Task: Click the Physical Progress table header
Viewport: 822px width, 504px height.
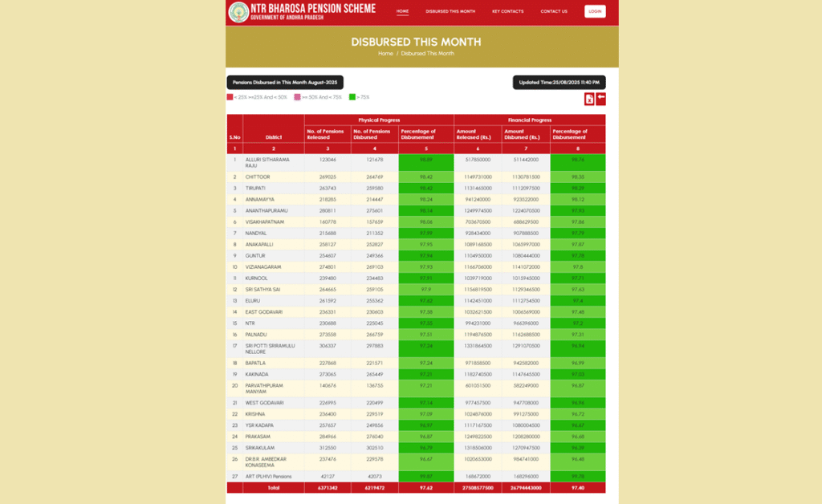Action: tap(379, 120)
